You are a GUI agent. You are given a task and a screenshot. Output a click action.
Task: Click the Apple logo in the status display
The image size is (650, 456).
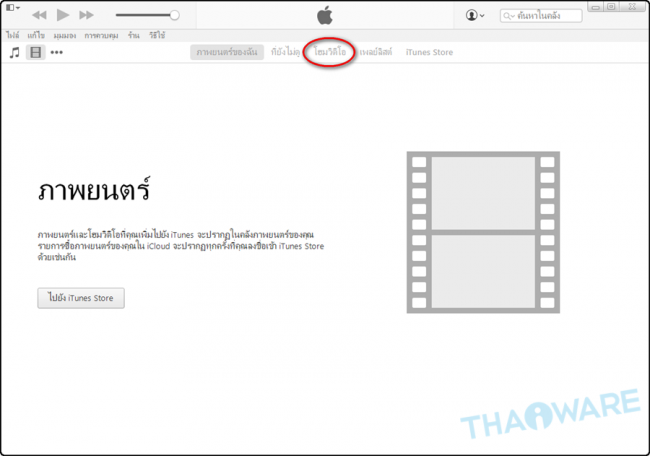(325, 15)
